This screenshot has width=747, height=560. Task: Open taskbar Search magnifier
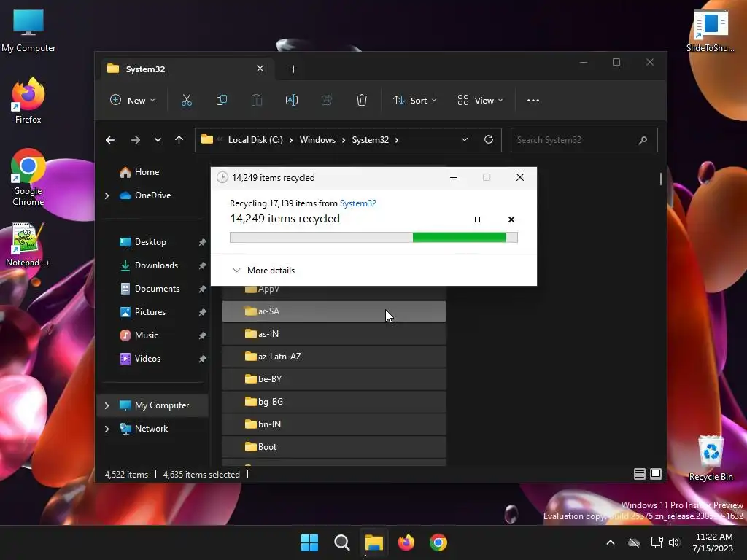341,542
